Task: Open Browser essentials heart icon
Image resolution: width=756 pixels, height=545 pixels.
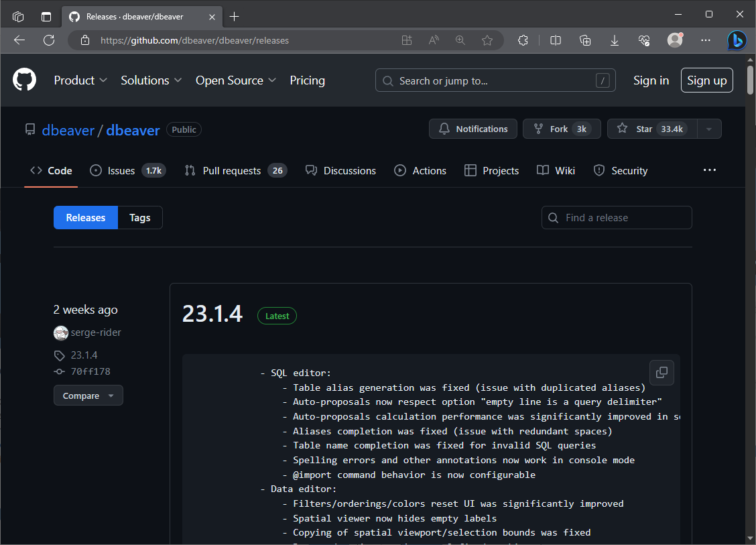Action: tap(644, 40)
